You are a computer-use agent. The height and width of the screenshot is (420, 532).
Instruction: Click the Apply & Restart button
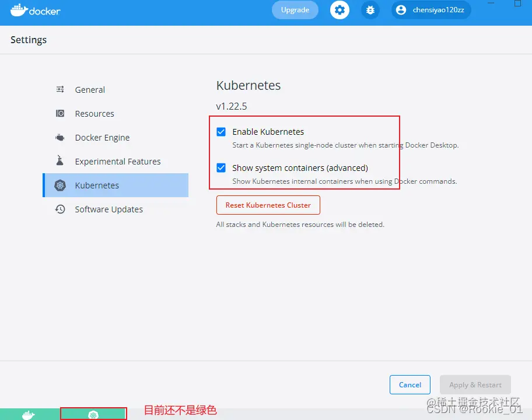[475, 385]
